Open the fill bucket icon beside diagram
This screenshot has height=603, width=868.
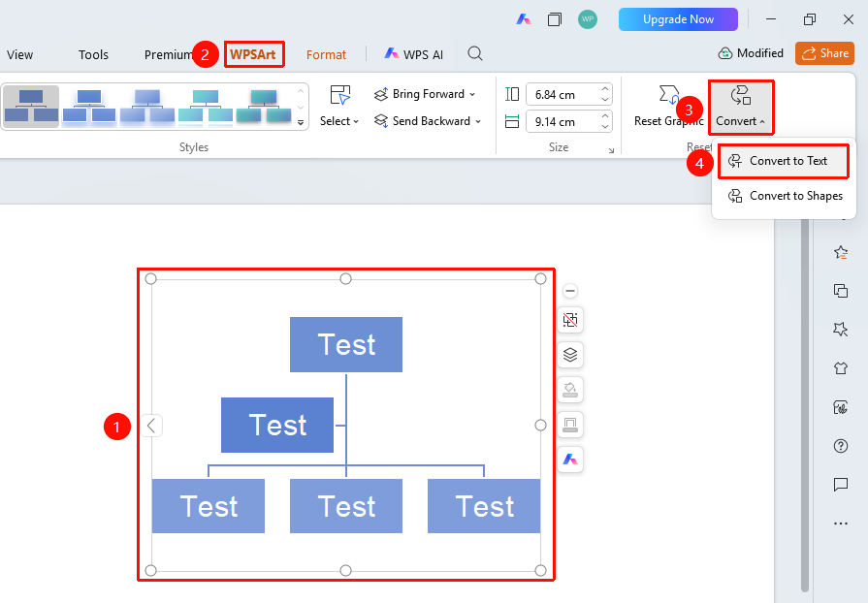coord(570,390)
